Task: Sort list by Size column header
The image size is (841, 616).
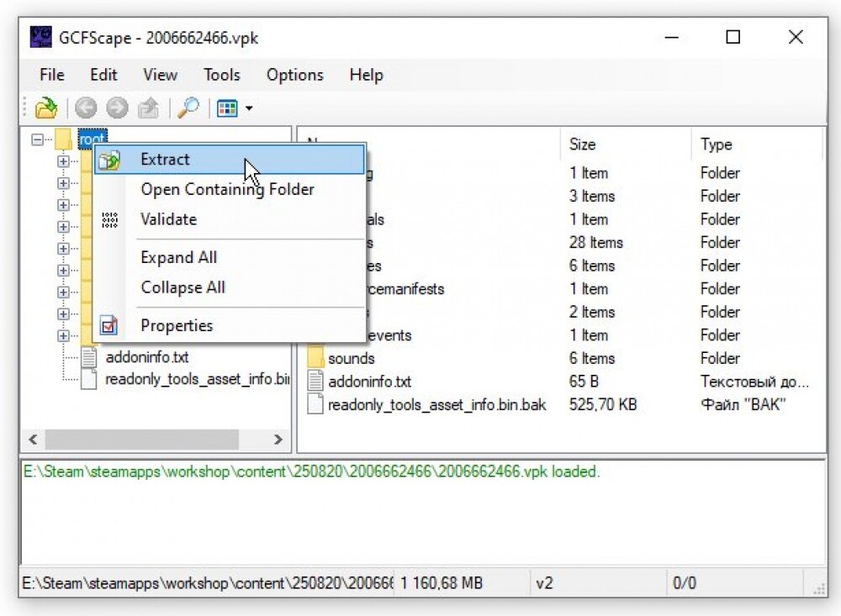Action: click(626, 145)
